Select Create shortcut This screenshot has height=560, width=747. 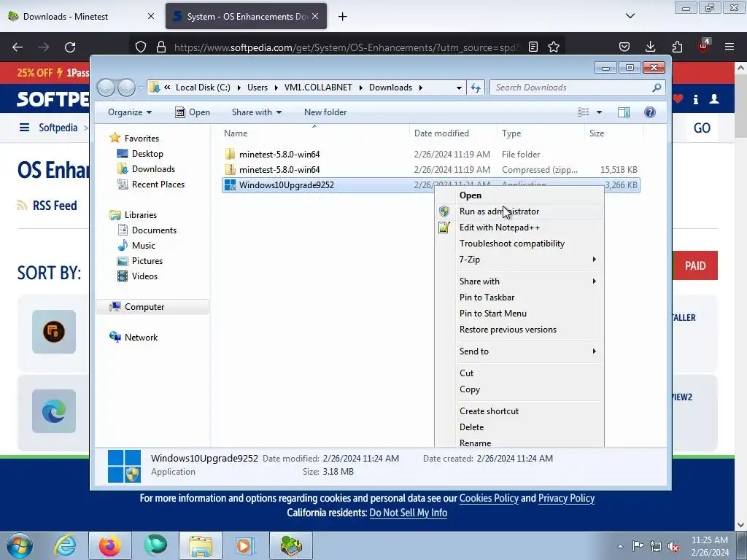point(519,411)
